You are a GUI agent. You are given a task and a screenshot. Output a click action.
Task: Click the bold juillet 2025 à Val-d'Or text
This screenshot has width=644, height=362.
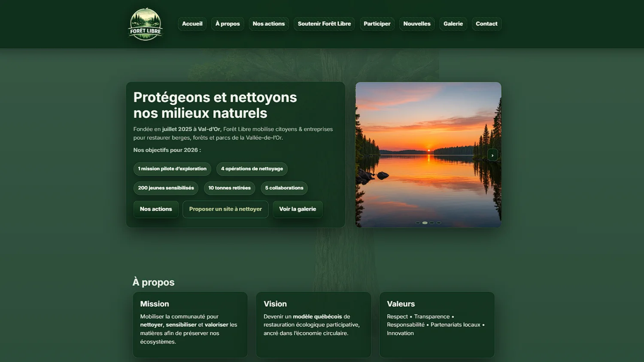[x=191, y=129]
